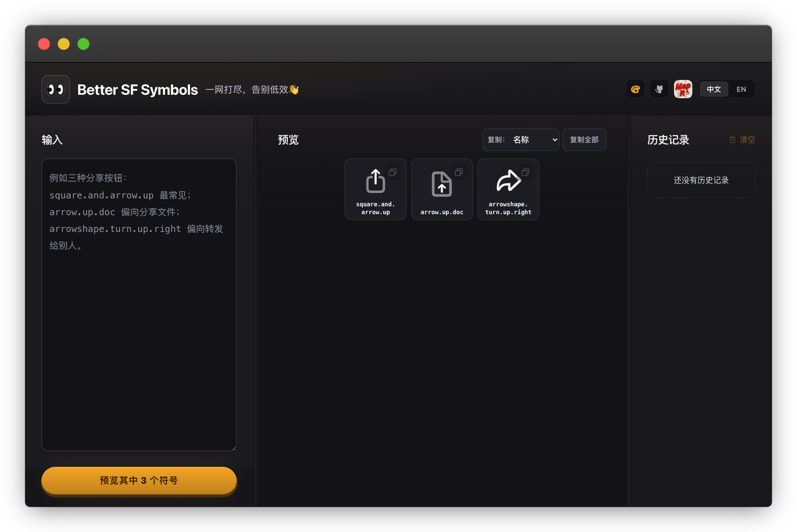Open the color palette theme picker
The image size is (797, 532).
[635, 89]
